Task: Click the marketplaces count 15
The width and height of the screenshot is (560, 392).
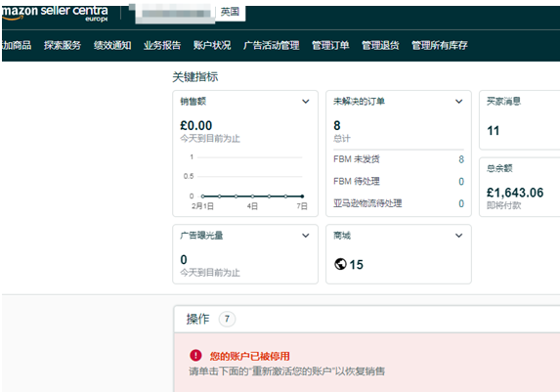Action: (356, 265)
